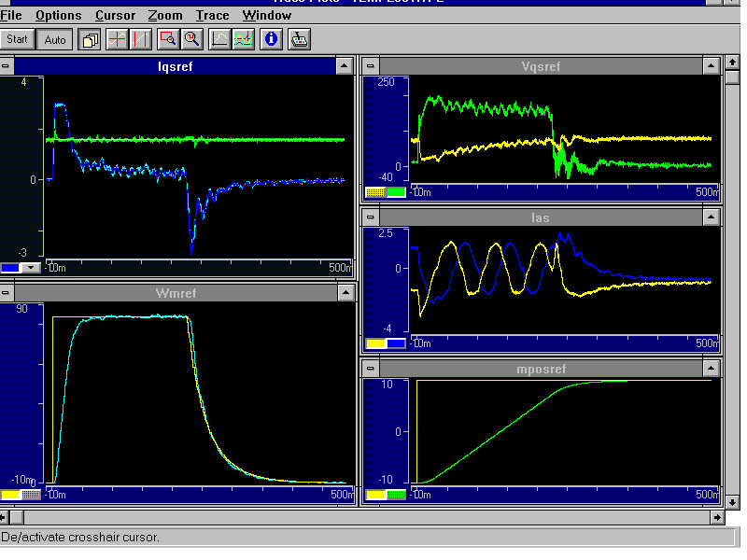747x560 pixels.
Task: Activate the Iqsref plot title bar
Action: [x=175, y=66]
